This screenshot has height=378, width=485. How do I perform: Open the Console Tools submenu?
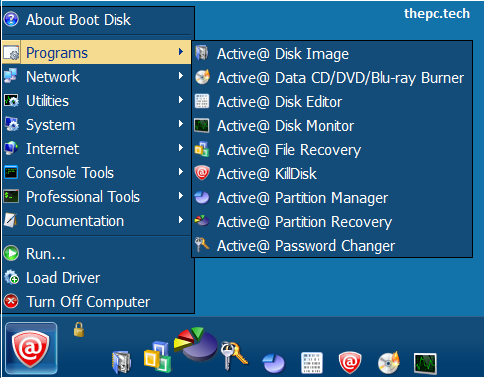point(96,173)
